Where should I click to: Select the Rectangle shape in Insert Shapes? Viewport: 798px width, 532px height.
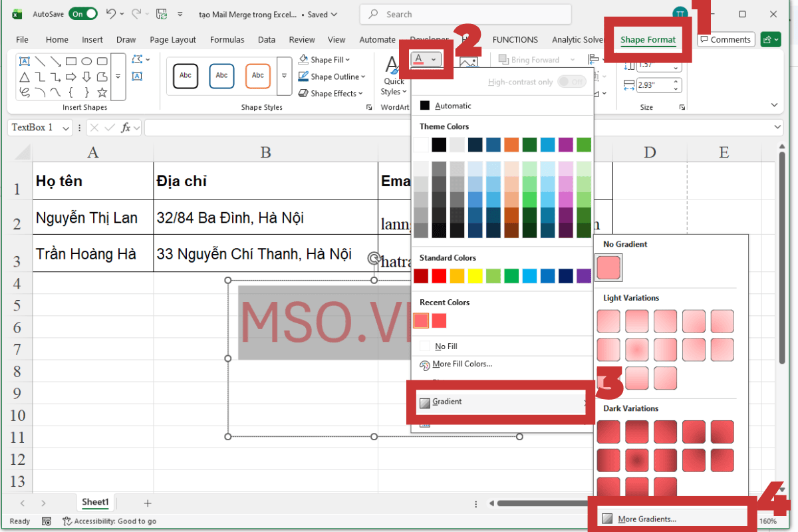coord(71,61)
